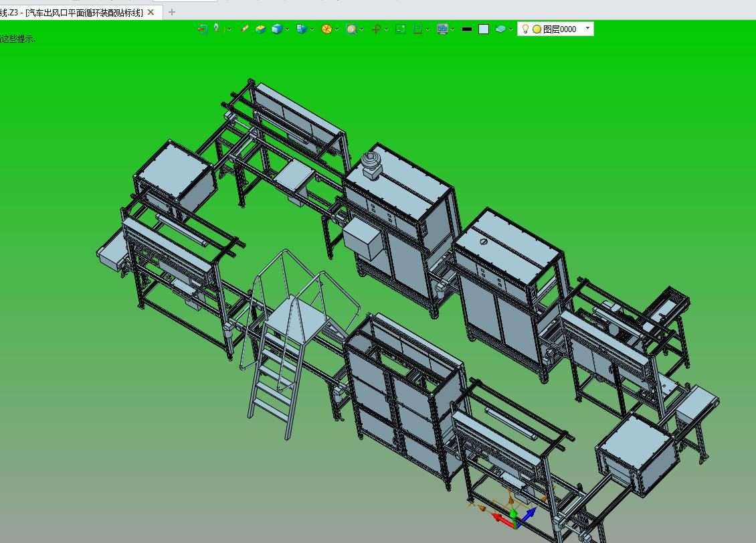Click the blue shaded cube display icon

click(277, 29)
